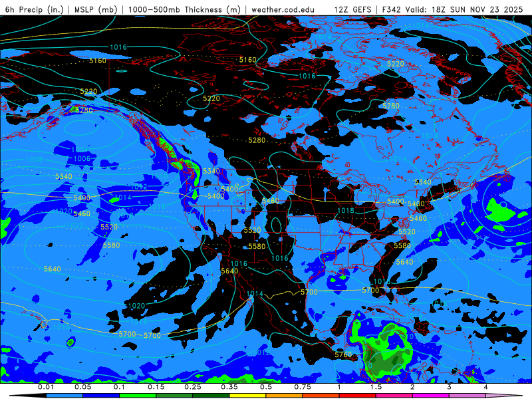Click the '4' legend value
532x399 pixels.
point(486,387)
